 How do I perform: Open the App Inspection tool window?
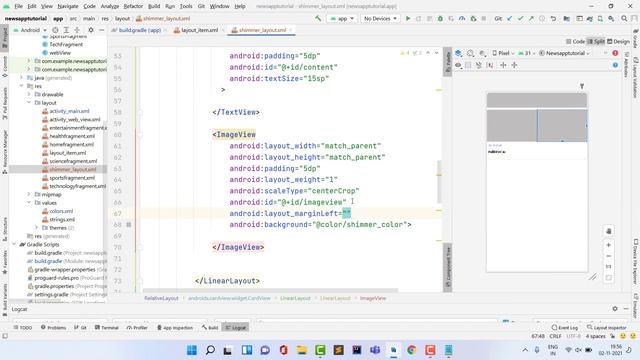point(175,327)
